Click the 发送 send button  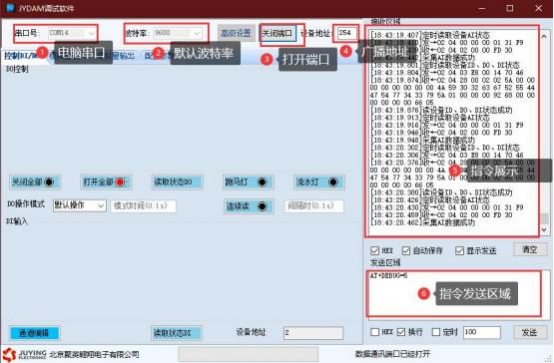[x=530, y=332]
